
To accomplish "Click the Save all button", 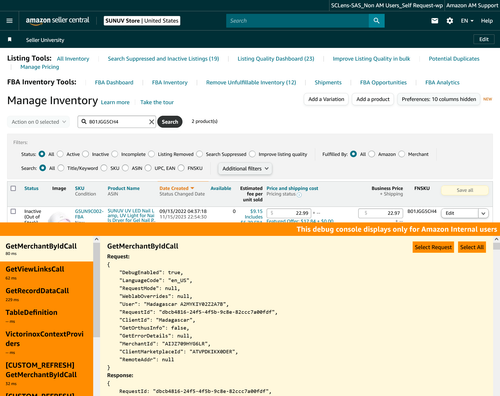I will [x=465, y=190].
